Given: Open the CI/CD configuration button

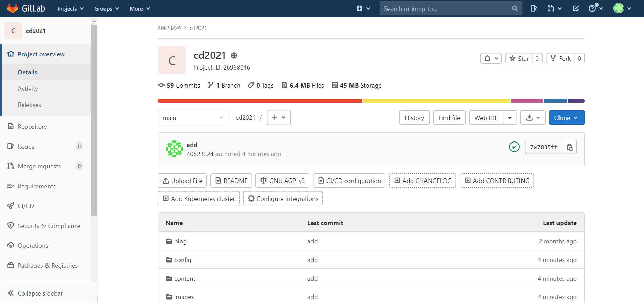Looking at the screenshot, I should point(349,181).
